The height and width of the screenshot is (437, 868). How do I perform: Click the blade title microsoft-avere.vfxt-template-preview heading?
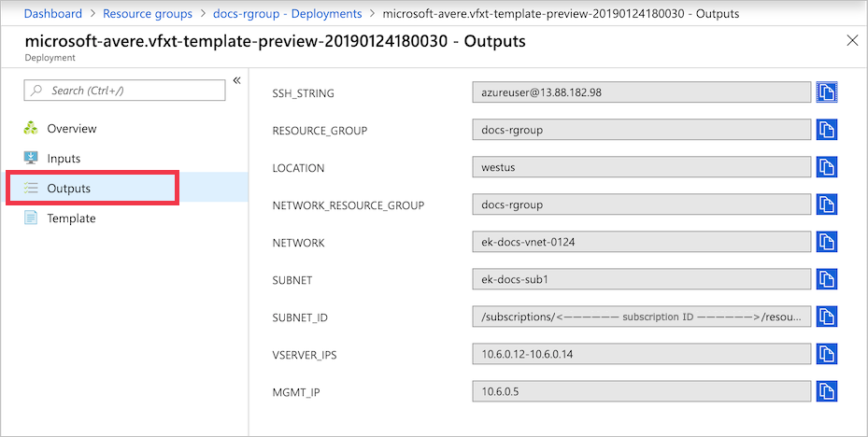(x=275, y=41)
